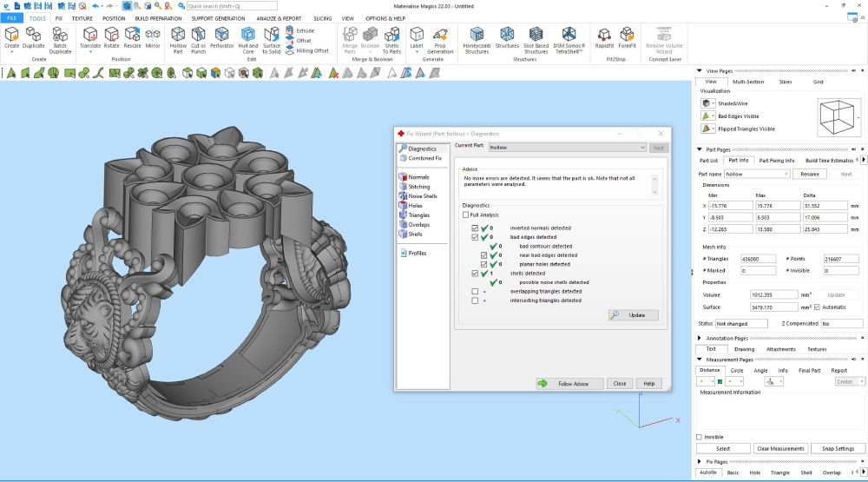Image resolution: width=868 pixels, height=482 pixels.
Task: Click the Clear Measurements button
Action: 780,449
